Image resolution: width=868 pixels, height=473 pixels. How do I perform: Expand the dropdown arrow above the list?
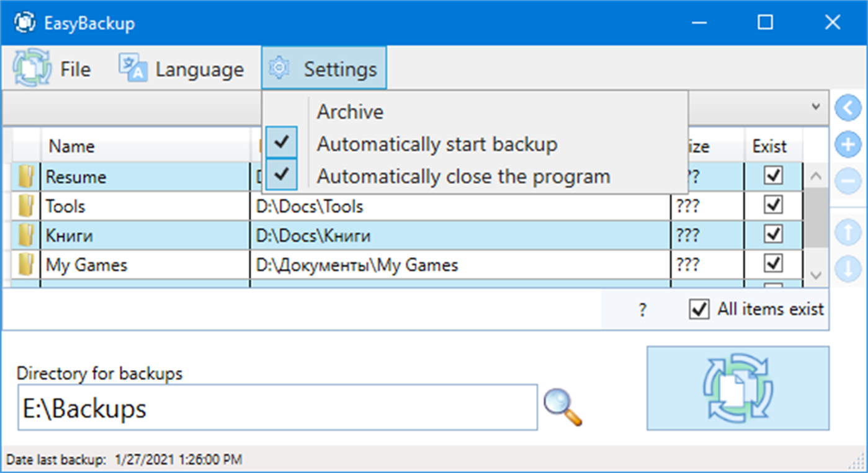(x=816, y=107)
